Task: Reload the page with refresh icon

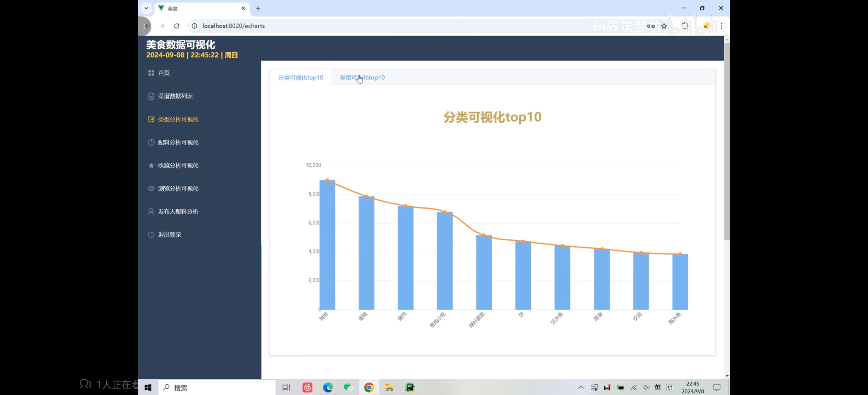Action: pyautogui.click(x=176, y=26)
